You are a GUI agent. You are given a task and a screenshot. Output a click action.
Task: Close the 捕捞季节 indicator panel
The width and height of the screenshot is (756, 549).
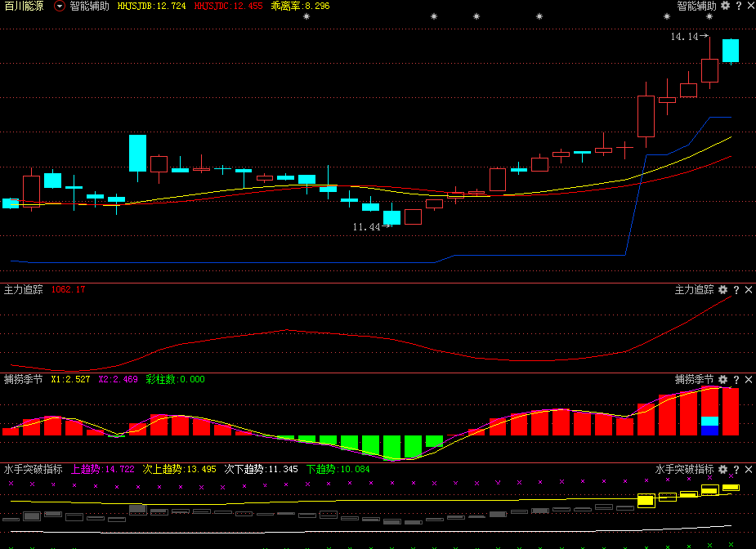pyautogui.click(x=749, y=380)
